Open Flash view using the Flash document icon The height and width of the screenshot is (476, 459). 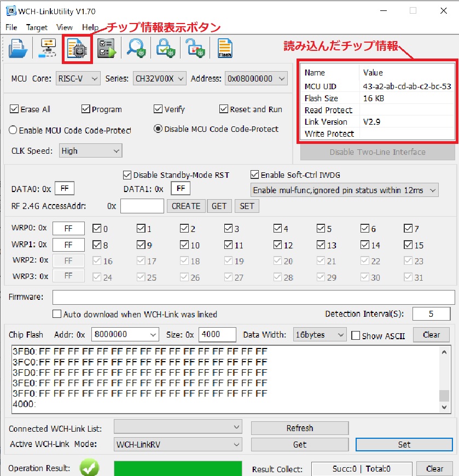(x=224, y=48)
